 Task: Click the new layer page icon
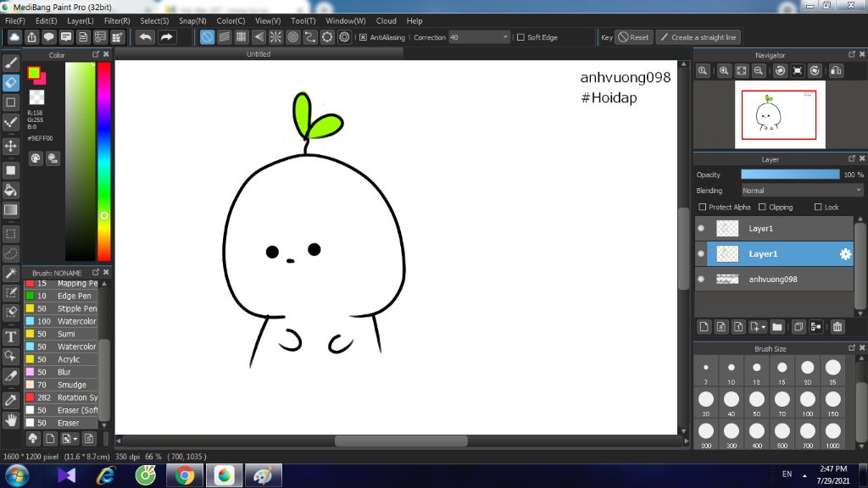pos(704,327)
